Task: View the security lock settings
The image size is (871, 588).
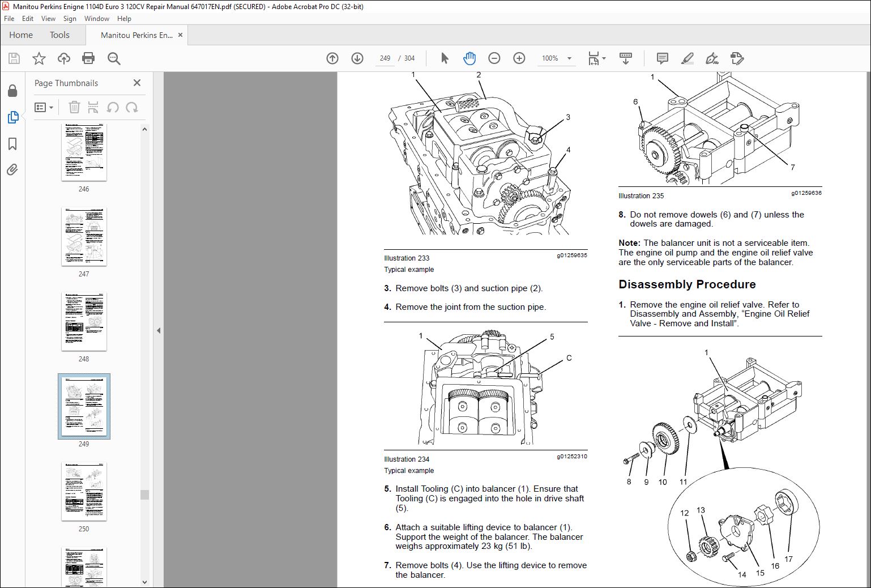Action: click(12, 91)
